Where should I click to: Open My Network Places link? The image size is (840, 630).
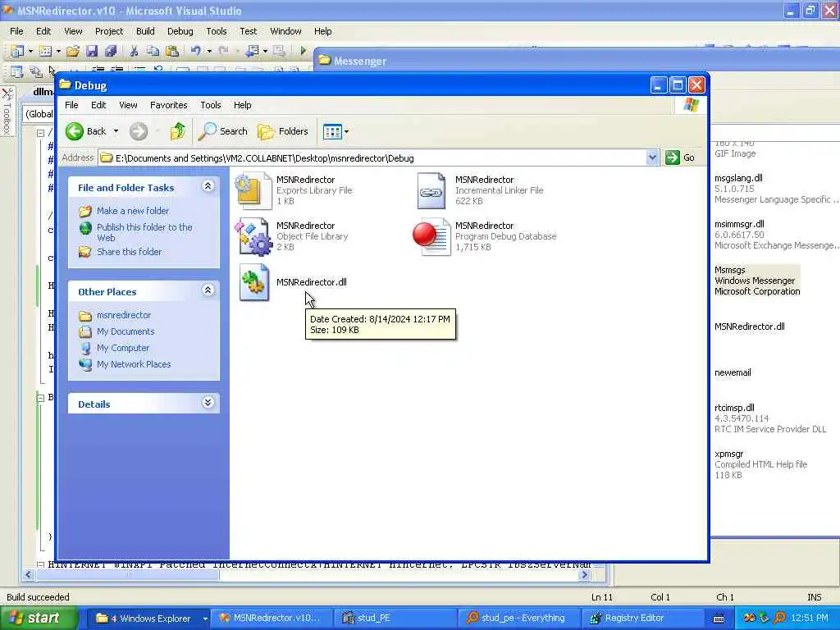tap(134, 364)
